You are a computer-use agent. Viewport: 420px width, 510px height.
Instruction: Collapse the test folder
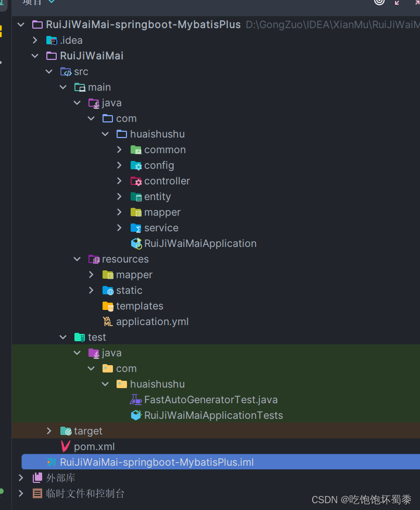63,337
